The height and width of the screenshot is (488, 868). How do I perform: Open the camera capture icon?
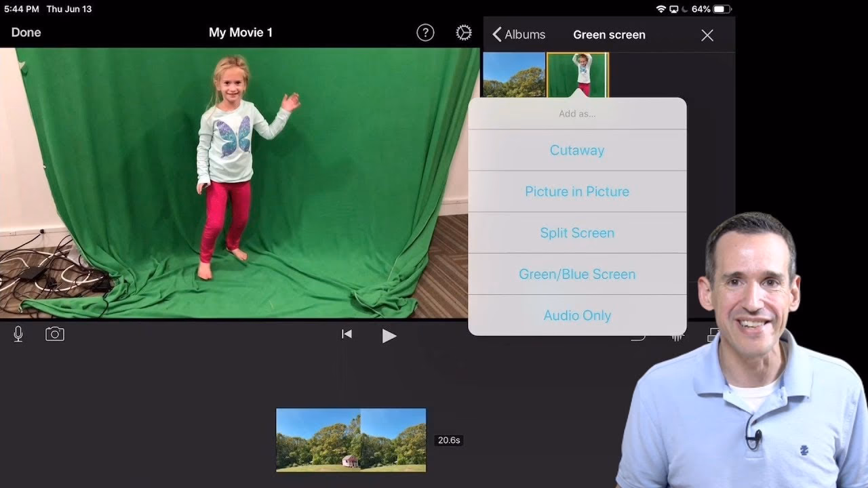(x=54, y=333)
